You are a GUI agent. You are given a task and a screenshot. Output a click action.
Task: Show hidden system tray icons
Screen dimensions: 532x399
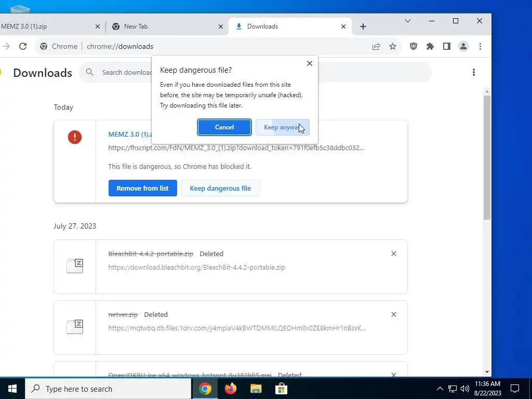pos(440,389)
